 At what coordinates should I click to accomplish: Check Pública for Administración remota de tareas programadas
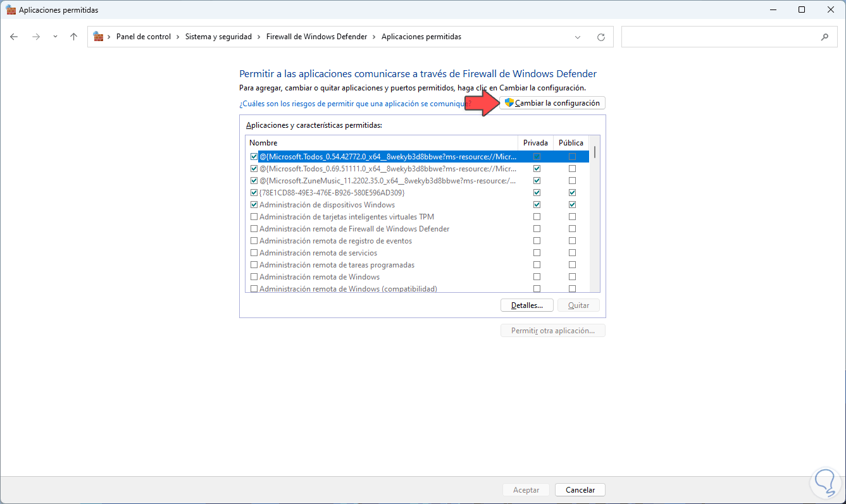click(572, 265)
